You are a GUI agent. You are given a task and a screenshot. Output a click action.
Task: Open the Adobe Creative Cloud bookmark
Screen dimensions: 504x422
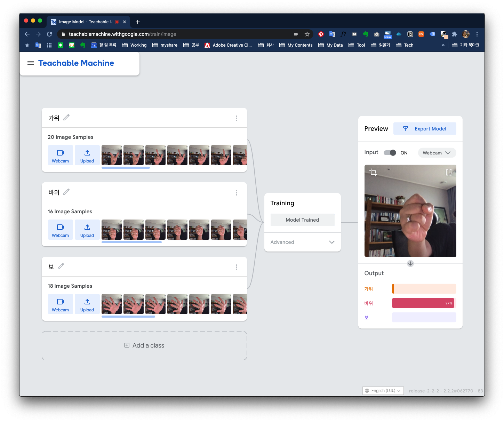coord(228,45)
